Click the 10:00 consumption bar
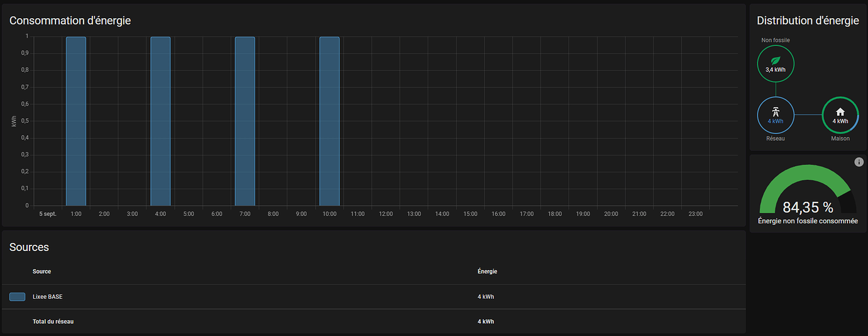Screen dimensions: 868x336 [x=329, y=121]
